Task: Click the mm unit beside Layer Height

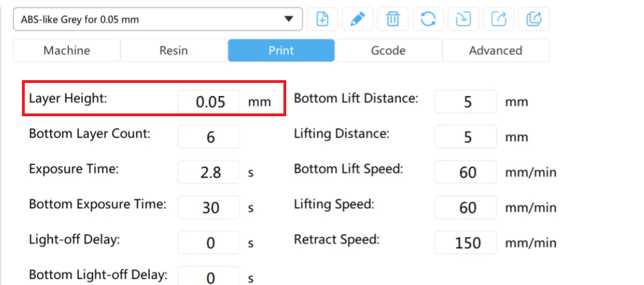Action: (x=260, y=102)
